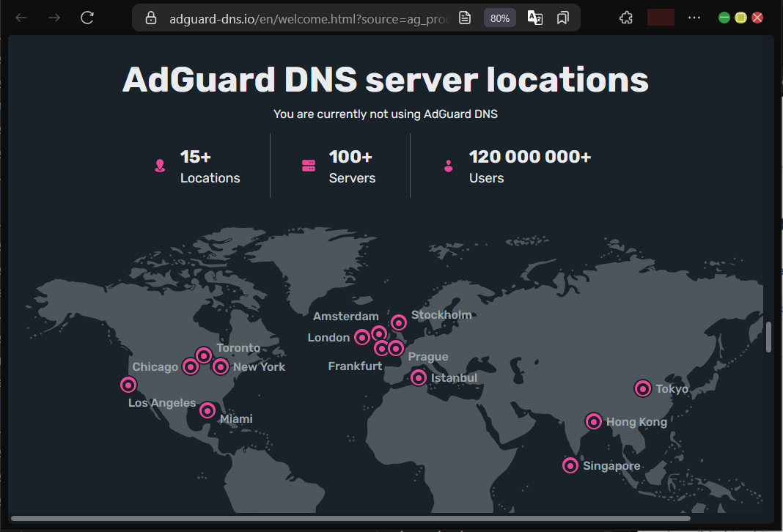Select the Istanbul server marker
This screenshot has width=783, height=532.
pos(419,378)
